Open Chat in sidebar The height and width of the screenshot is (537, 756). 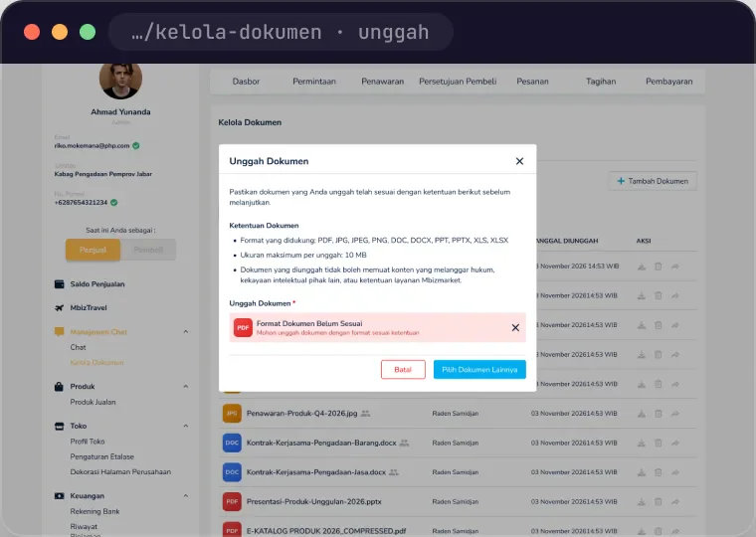79,347
